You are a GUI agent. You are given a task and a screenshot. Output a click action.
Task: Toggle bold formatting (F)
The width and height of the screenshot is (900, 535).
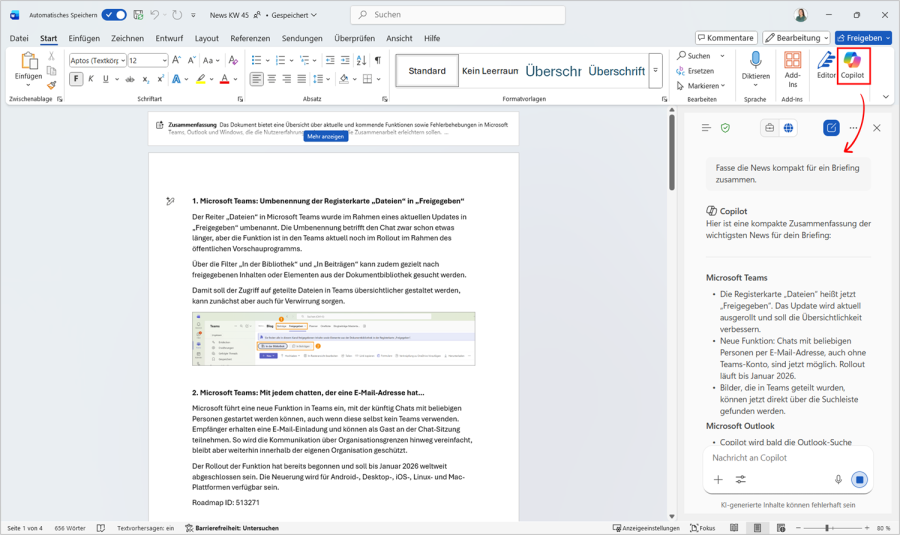(76, 79)
